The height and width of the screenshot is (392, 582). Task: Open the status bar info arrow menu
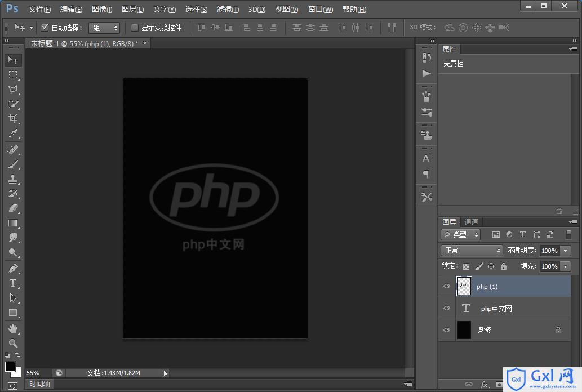coord(166,373)
